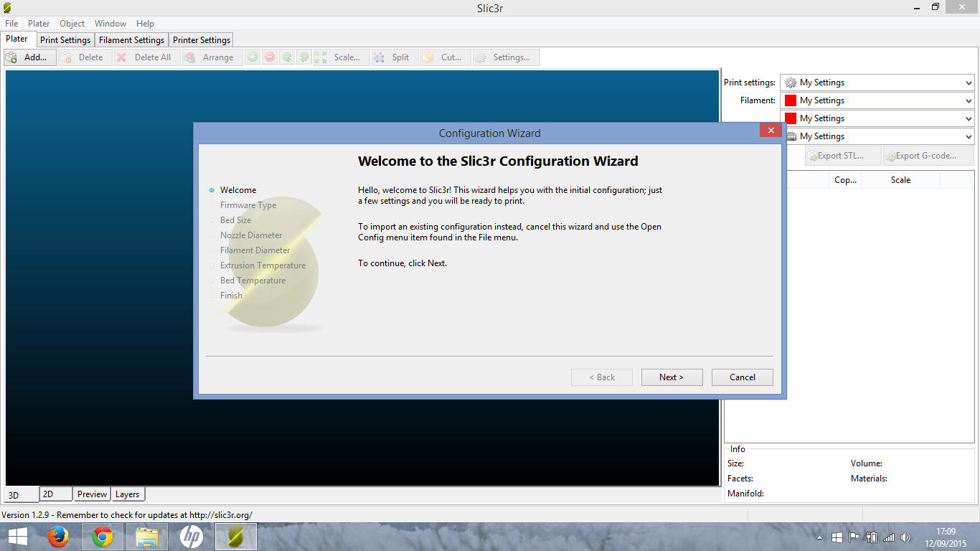Open the Plater menu
Screen dimensions: 980x551
(x=39, y=24)
